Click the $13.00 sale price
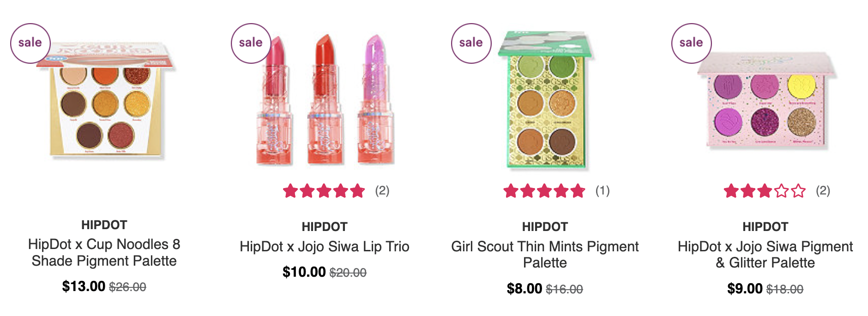The image size is (868, 316). 84,286
